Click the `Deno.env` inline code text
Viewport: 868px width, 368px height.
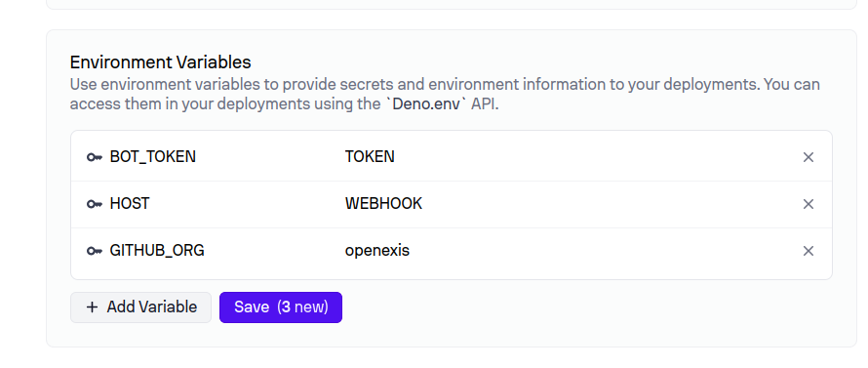426,104
